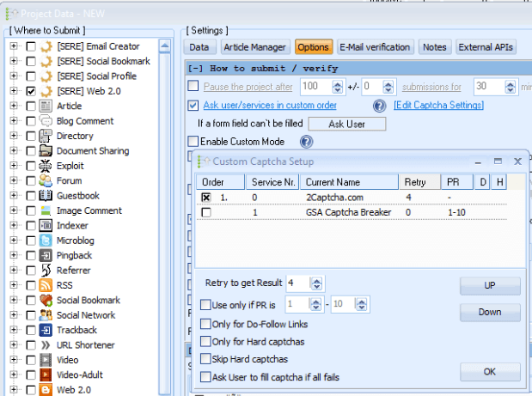Click the Referrer icon
This screenshot has width=532, height=396.
(46, 271)
